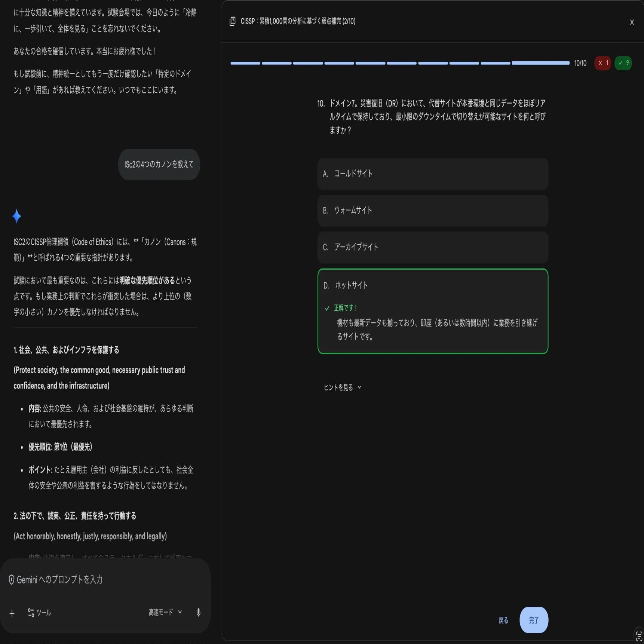The height and width of the screenshot is (644, 644).
Task: Click the 完了 finish button
Action: (x=534, y=620)
